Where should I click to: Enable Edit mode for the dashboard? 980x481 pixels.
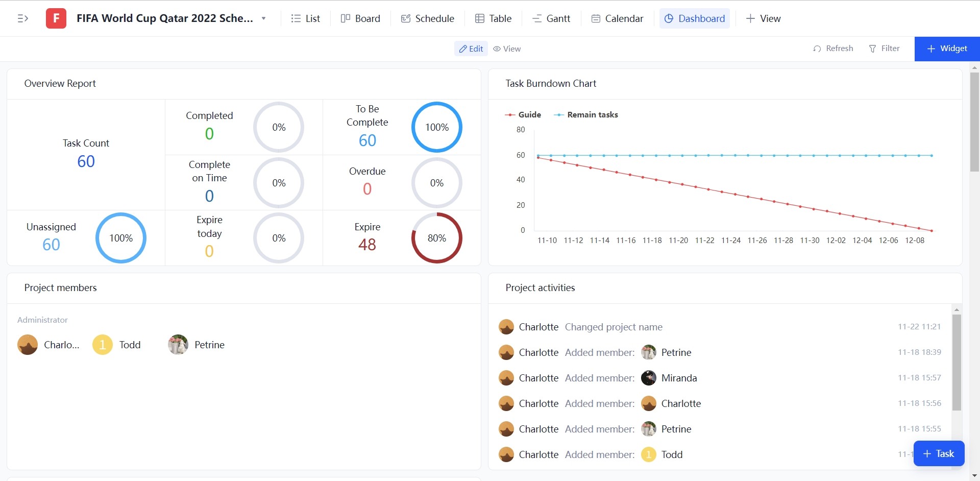point(470,49)
